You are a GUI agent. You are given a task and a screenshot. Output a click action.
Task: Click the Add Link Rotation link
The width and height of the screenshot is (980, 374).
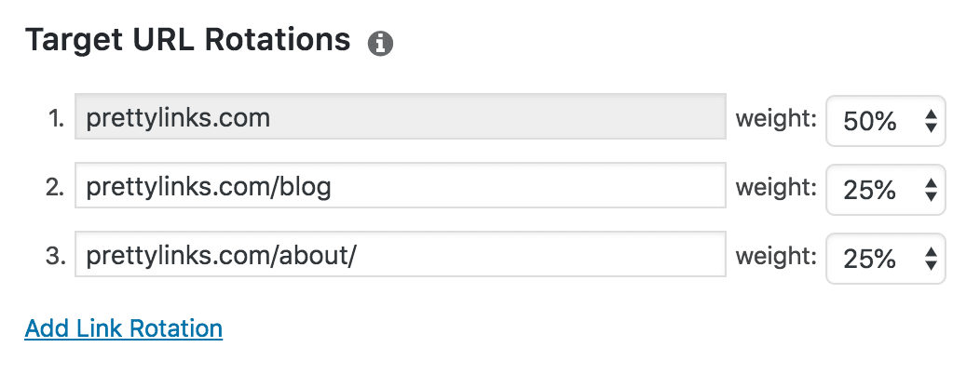[124, 328]
